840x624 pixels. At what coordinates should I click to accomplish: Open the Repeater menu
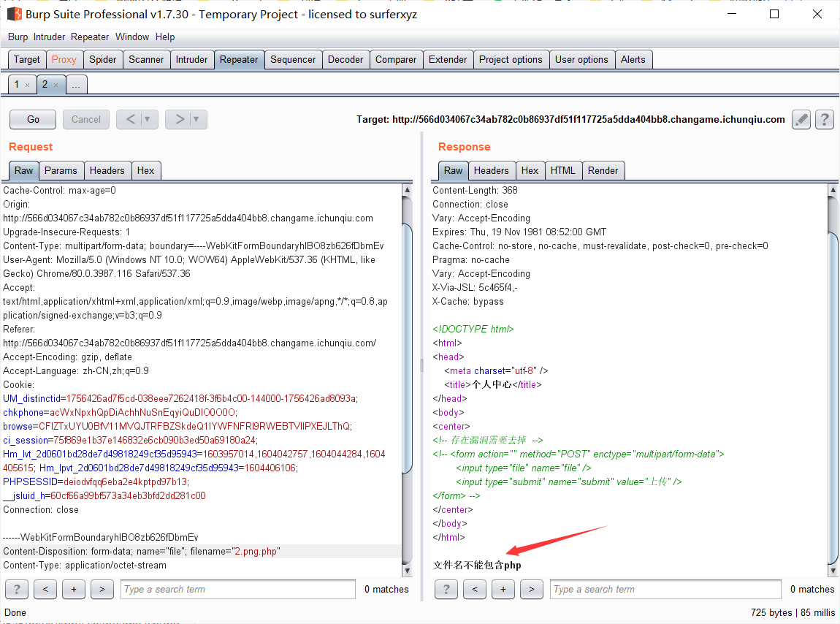coord(90,37)
